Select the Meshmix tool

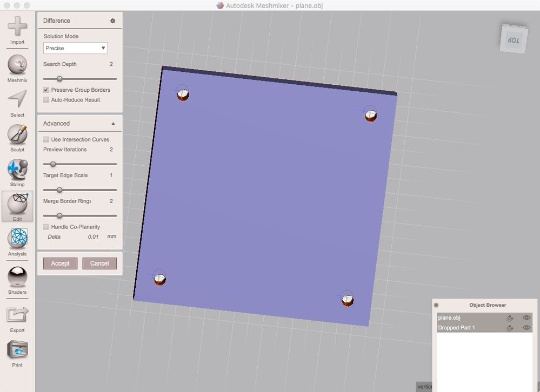[x=17, y=68]
